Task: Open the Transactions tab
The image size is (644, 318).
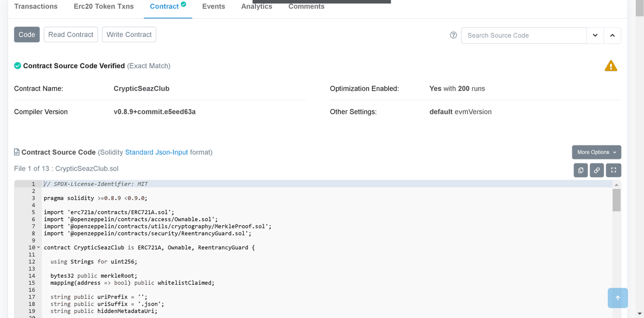Action: pos(36,6)
